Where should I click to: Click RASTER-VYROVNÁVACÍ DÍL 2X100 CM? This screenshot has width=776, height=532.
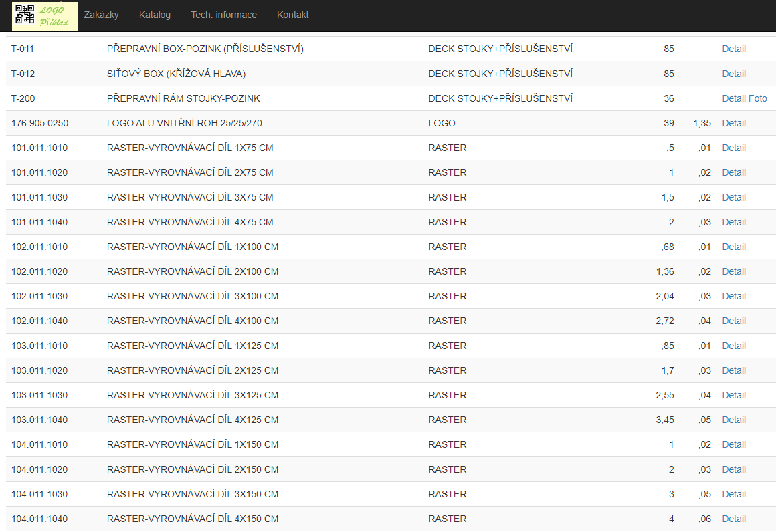pyautogui.click(x=193, y=271)
